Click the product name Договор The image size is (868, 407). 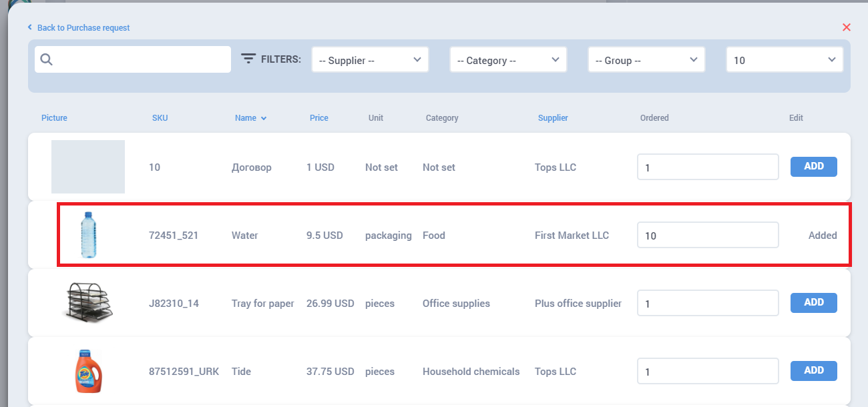252,167
